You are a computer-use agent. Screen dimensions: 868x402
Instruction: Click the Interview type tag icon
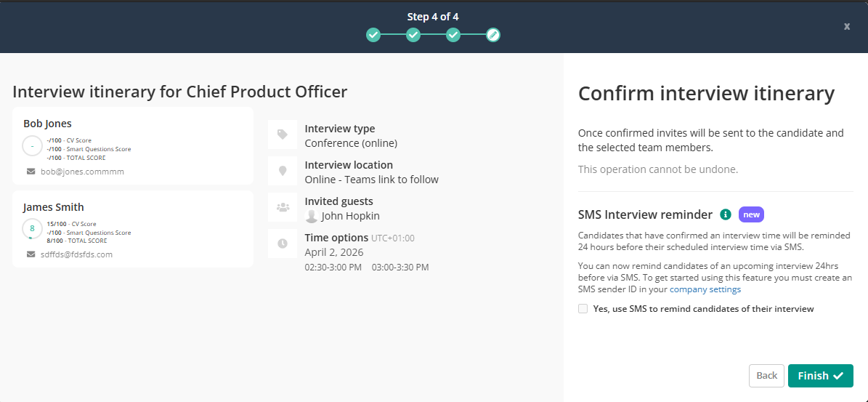(283, 134)
